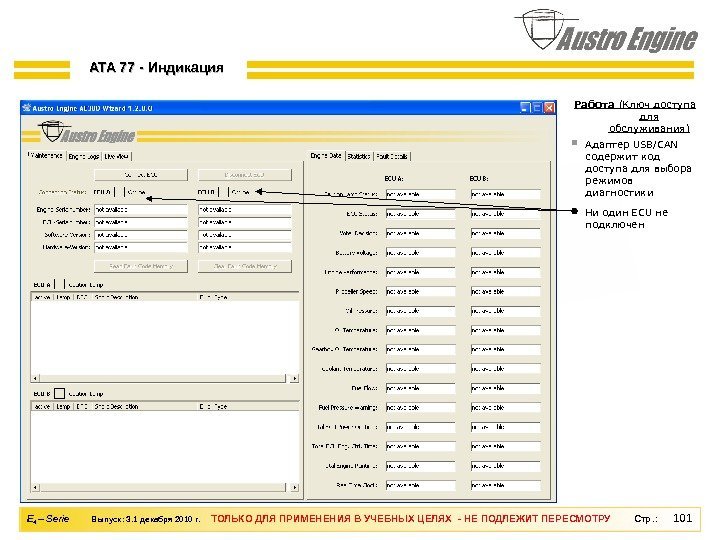
Task: Click the ECU A Engine Serial number field
Action: (x=141, y=209)
